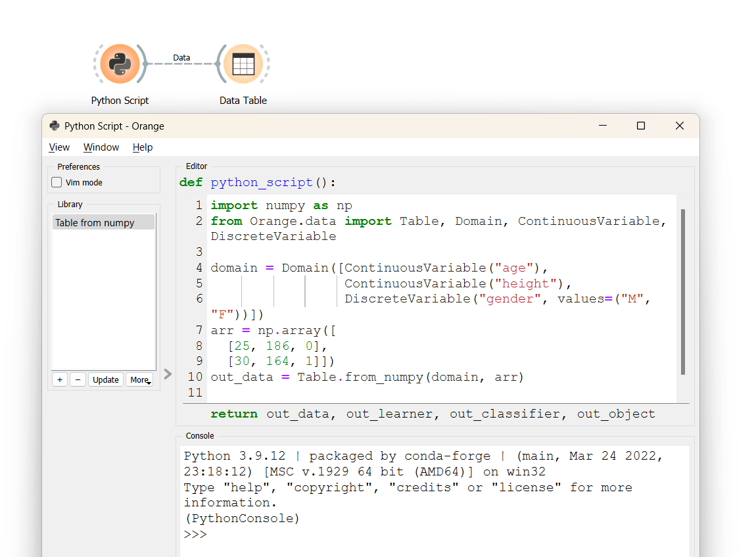Add a new script with the plus button
Viewport: 756px width, 557px height.
pyautogui.click(x=60, y=379)
